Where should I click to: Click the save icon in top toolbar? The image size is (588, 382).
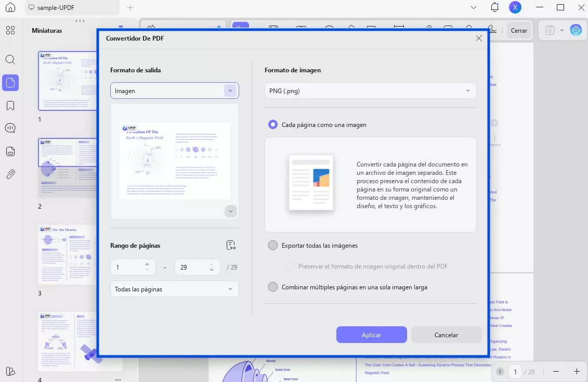pyautogui.click(x=550, y=30)
